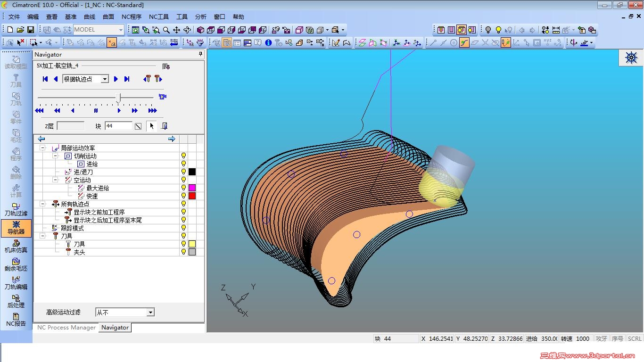The image size is (644, 362).
Task: Pause the toolpath simulation playback
Action: (x=96, y=111)
